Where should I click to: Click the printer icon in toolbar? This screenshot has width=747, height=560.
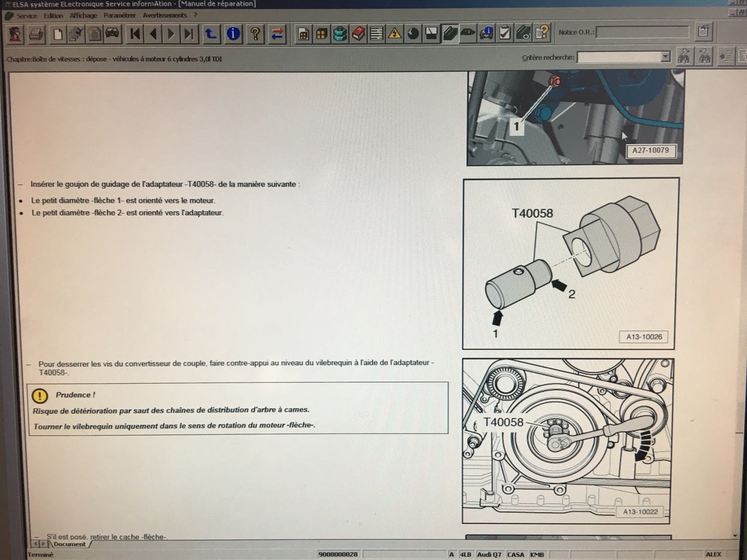click(x=36, y=34)
